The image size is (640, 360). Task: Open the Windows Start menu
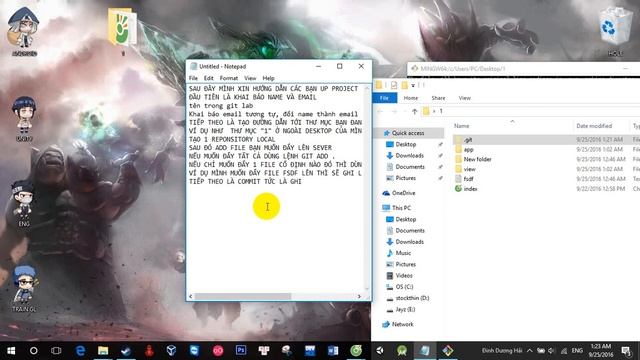[x=11, y=351]
